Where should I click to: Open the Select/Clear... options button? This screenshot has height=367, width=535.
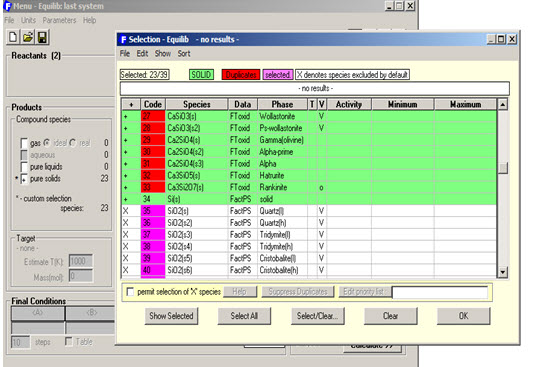pos(318,316)
